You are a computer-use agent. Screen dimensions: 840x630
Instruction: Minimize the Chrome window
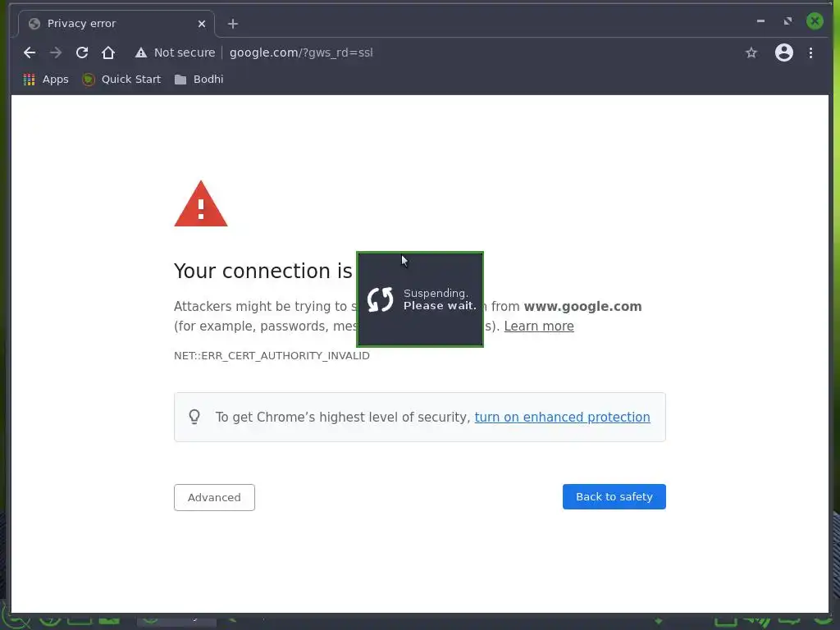(x=760, y=21)
